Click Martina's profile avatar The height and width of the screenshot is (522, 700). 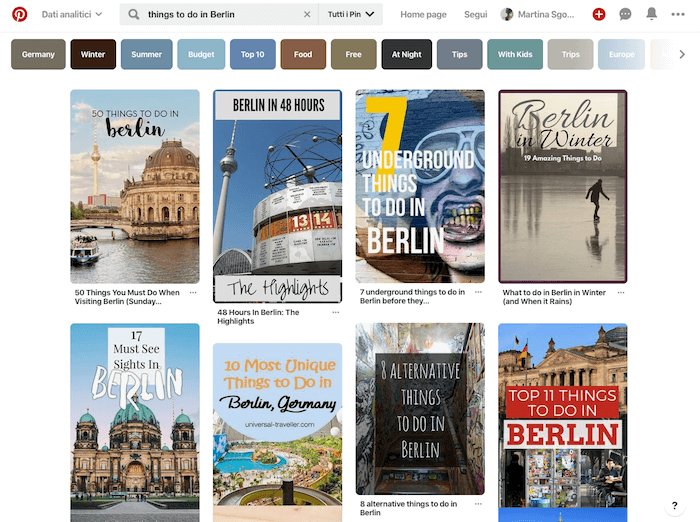point(507,14)
